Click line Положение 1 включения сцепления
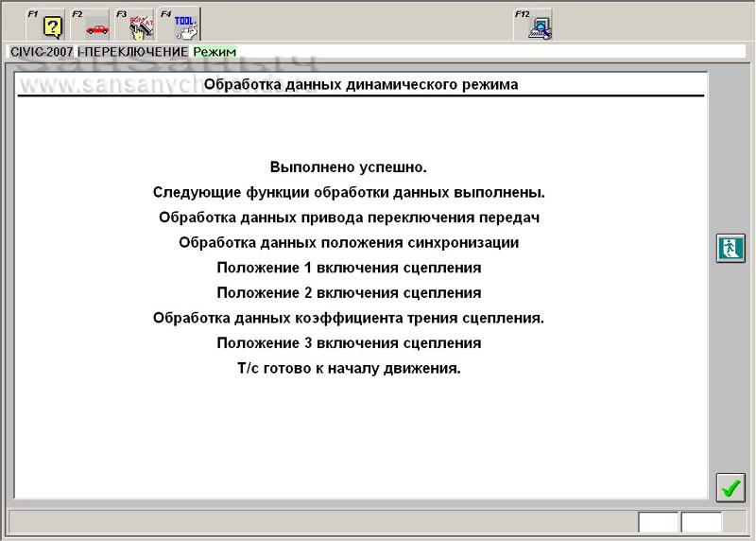 point(349,268)
